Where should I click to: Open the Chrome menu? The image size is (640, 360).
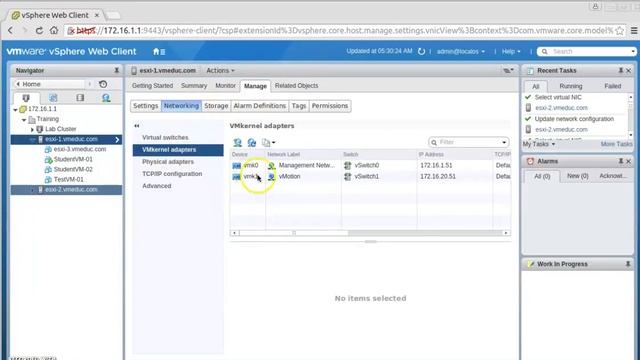tap(634, 31)
